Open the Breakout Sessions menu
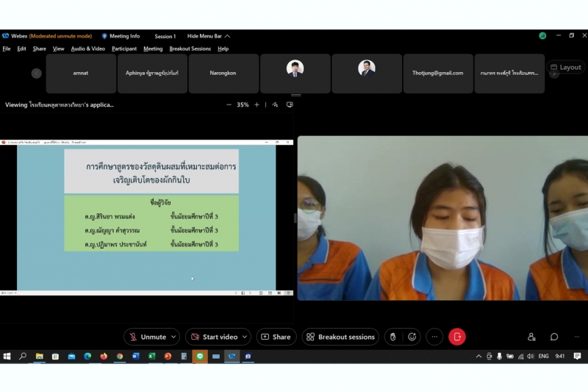Image resolution: width=588 pixels, height=392 pixels. click(x=190, y=49)
